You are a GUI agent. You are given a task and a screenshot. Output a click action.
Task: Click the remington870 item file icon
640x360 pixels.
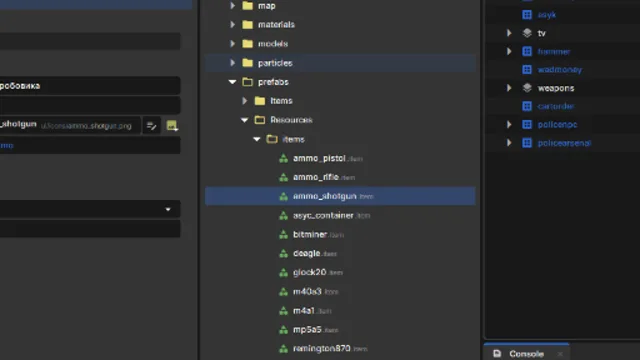click(x=283, y=349)
